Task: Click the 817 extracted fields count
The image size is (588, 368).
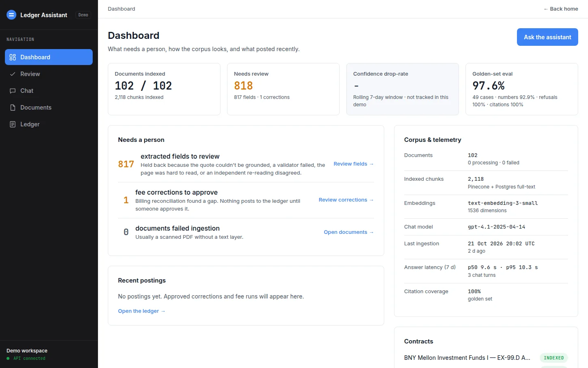Action: [126, 164]
